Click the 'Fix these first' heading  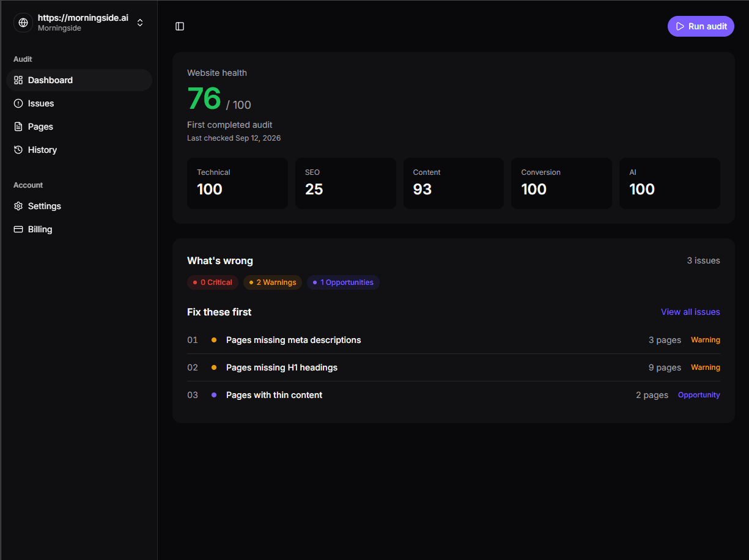220,312
